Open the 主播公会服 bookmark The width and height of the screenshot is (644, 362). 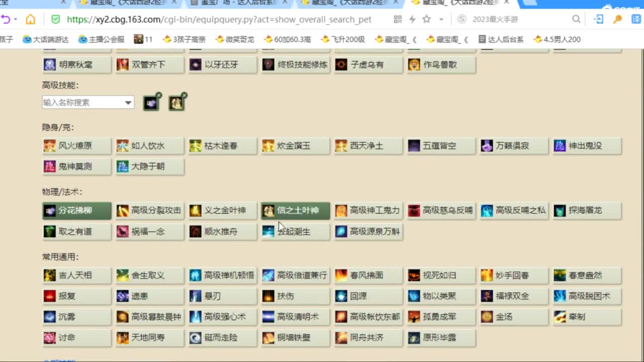click(x=101, y=39)
